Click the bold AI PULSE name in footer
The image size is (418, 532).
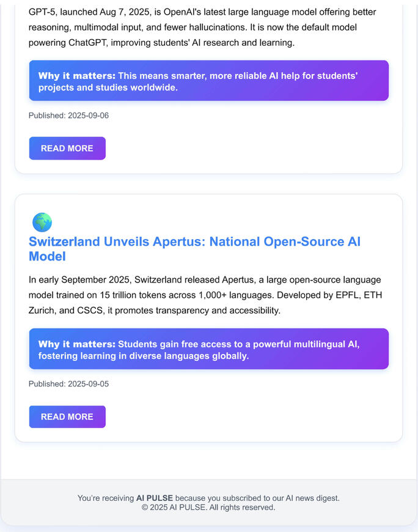click(155, 498)
